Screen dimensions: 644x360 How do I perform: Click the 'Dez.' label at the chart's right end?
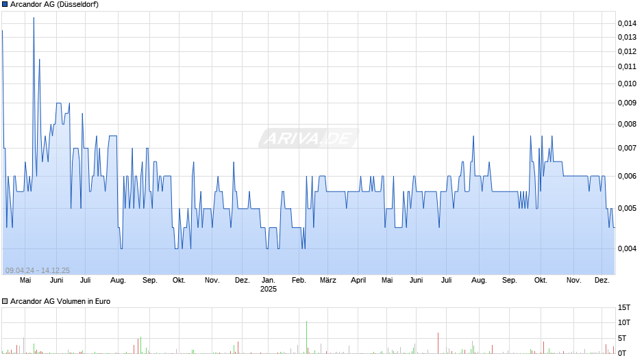602,281
